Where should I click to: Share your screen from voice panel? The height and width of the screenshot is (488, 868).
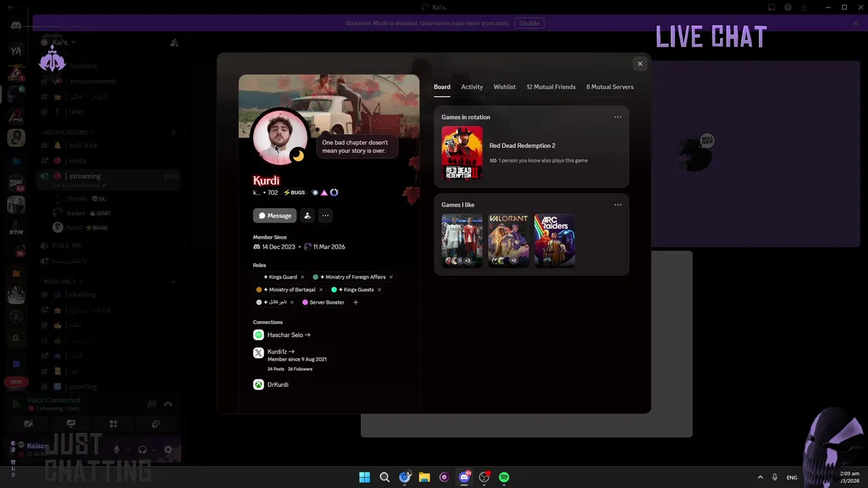coord(71,424)
